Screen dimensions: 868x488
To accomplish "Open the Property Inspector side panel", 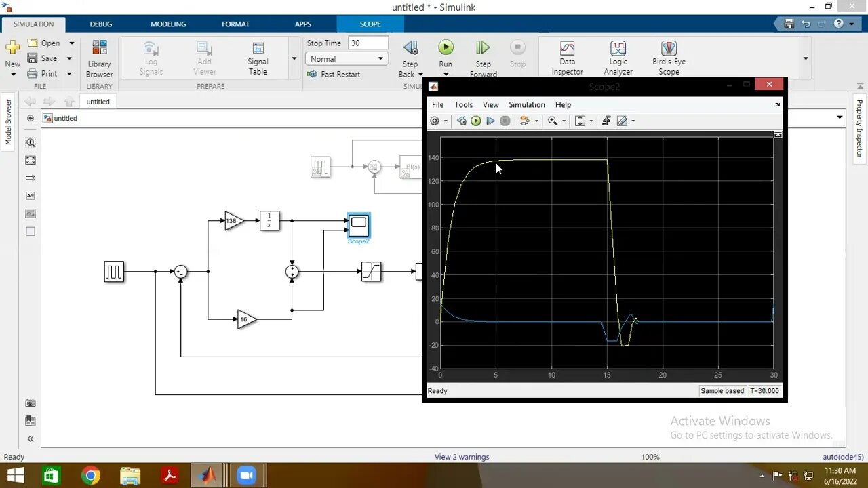I will coord(859,129).
